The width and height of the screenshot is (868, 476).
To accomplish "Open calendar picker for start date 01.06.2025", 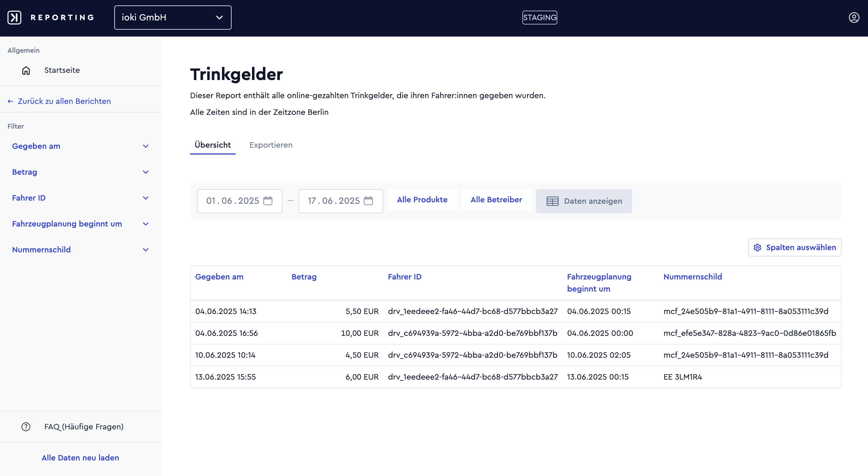I will pyautogui.click(x=268, y=201).
